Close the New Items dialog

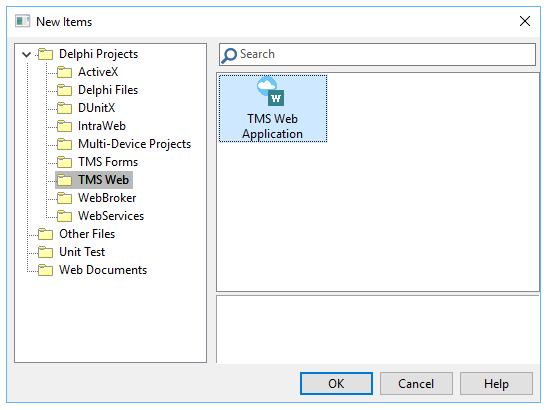click(x=524, y=21)
